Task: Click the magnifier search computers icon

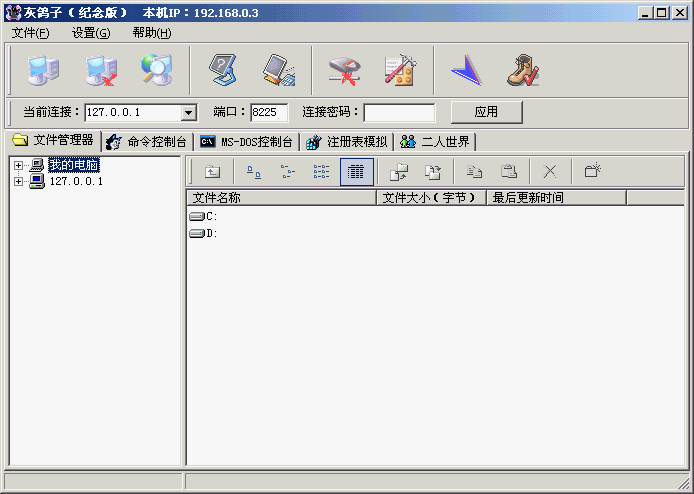Action: click(156, 70)
